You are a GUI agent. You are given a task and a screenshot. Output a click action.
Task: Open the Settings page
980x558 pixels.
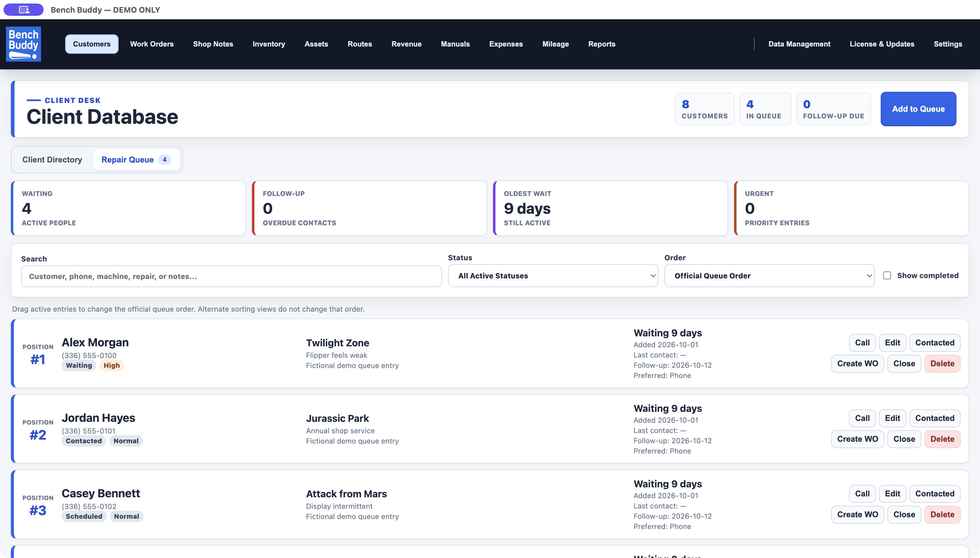click(x=948, y=44)
